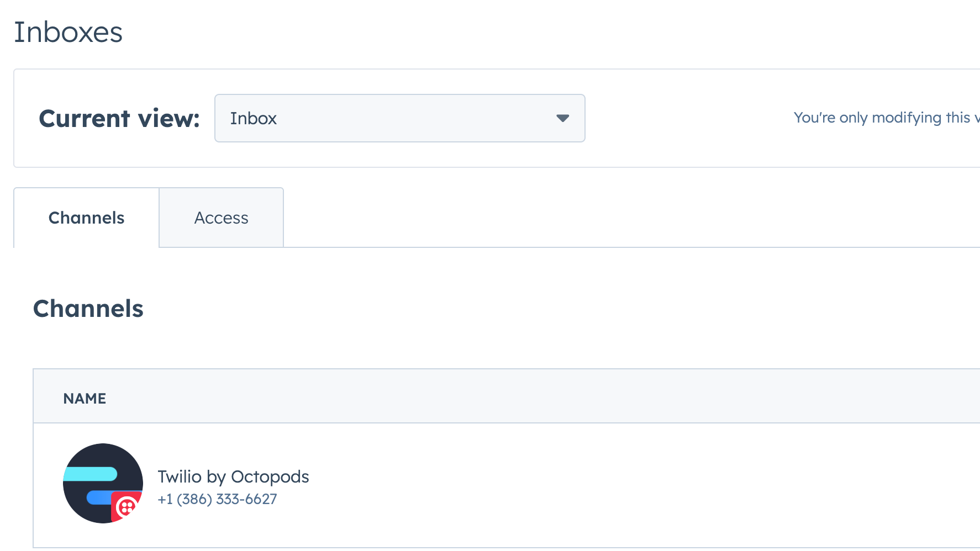This screenshot has height=551, width=980.
Task: Click the Octopods channel avatar icon
Action: coord(102,483)
